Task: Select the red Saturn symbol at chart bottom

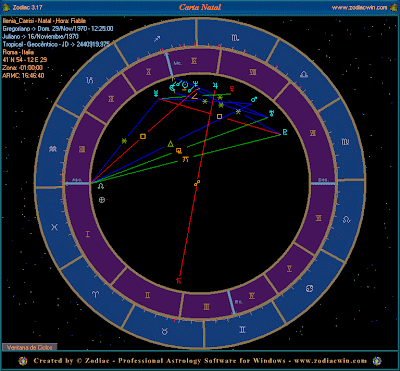Action: (x=179, y=281)
